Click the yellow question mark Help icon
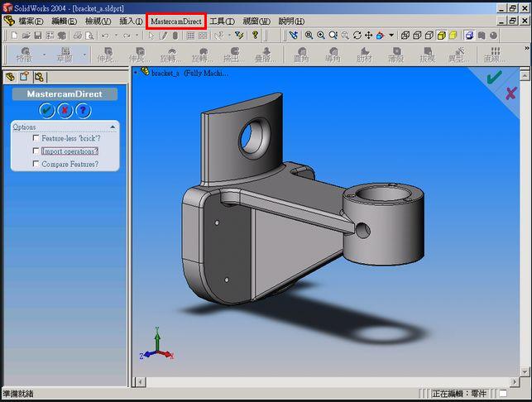The height and width of the screenshot is (402, 532). tap(255, 35)
